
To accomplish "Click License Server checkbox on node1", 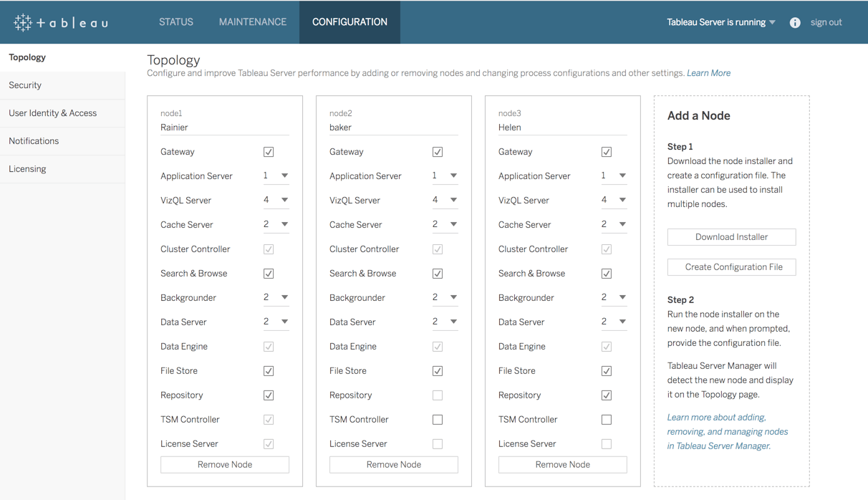I will (x=269, y=444).
